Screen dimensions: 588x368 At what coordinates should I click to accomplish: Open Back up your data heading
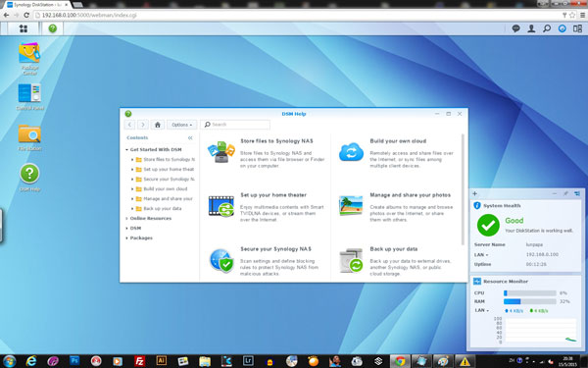(394, 249)
